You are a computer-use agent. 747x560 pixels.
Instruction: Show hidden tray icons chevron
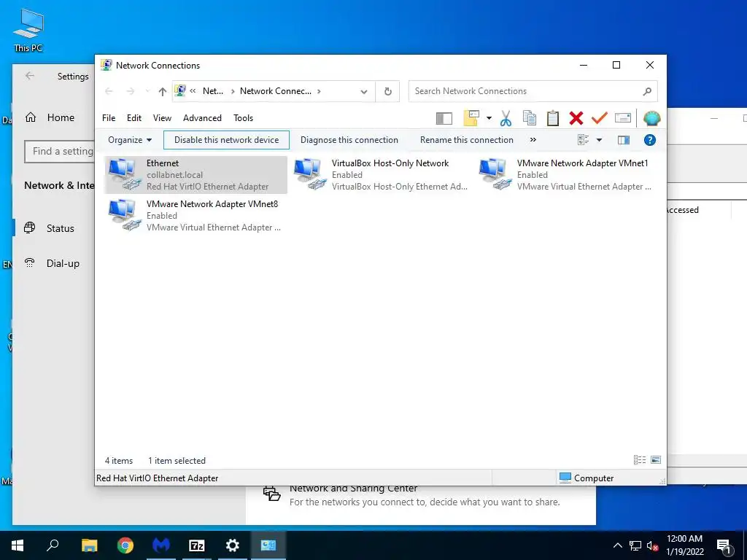pyautogui.click(x=617, y=545)
